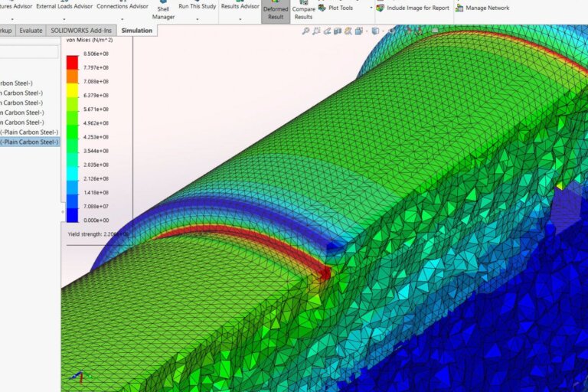This screenshot has height=392, width=588.
Task: Click the Yield strength text below the legend
Action: tap(98, 234)
